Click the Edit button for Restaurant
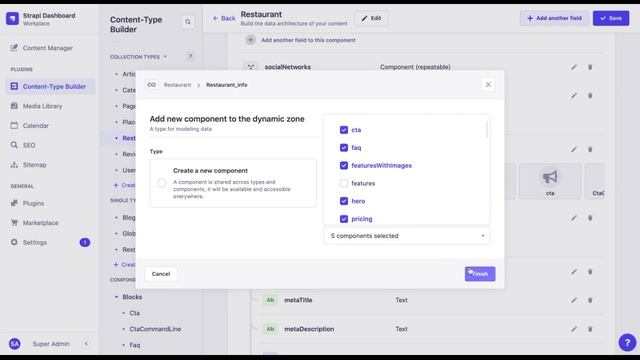Viewport: 640px width, 360px height. (x=371, y=18)
